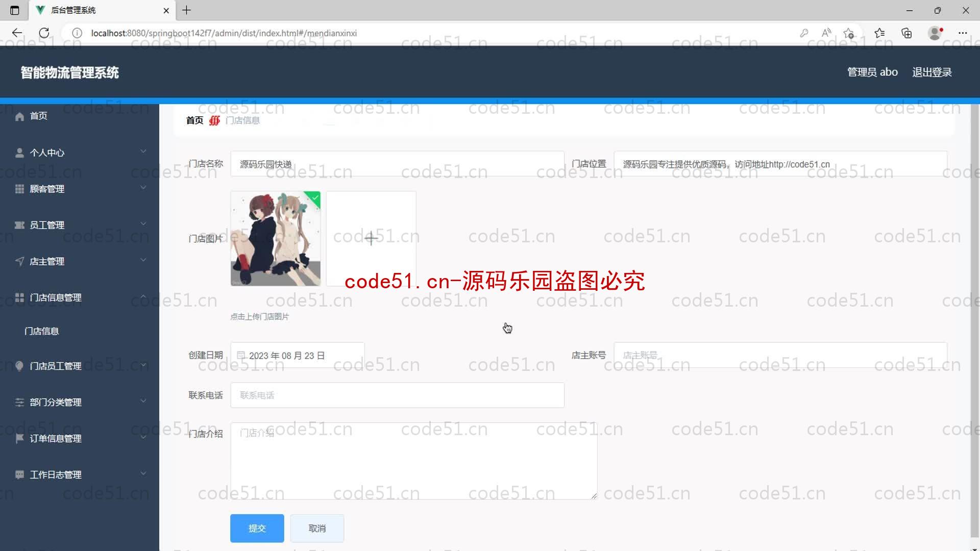This screenshot has width=980, height=551.
Task: Click the 订单信息管理 order management icon
Action: coord(18,438)
